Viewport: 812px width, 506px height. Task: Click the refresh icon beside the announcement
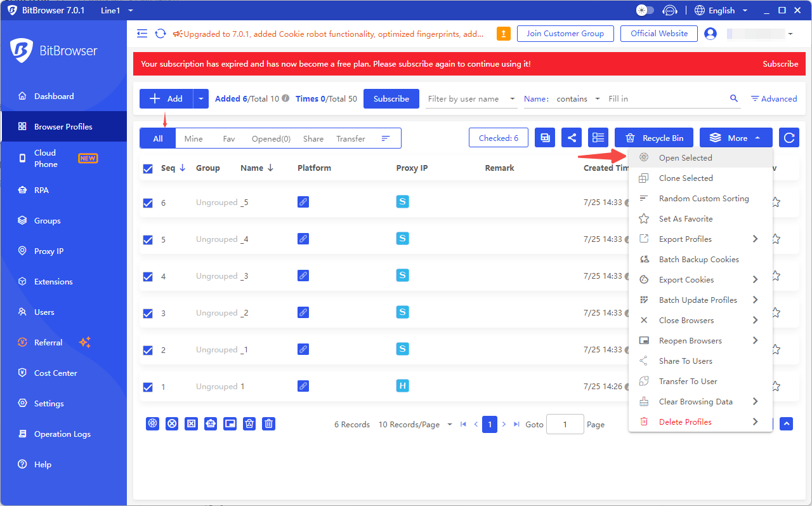pyautogui.click(x=160, y=34)
